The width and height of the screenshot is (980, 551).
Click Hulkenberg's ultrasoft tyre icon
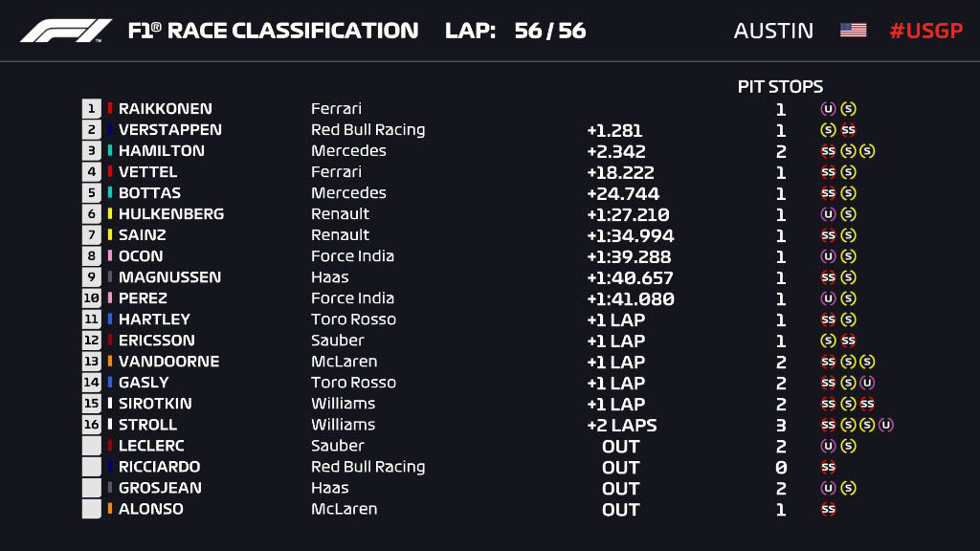point(828,214)
